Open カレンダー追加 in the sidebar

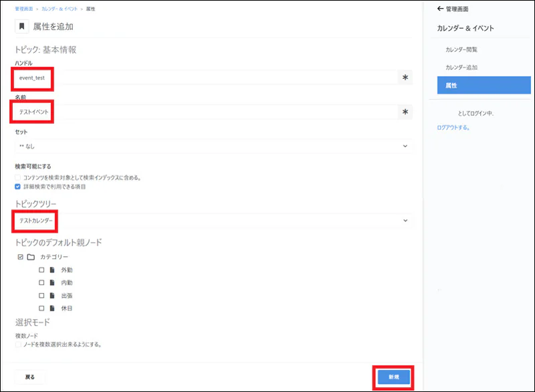click(461, 67)
